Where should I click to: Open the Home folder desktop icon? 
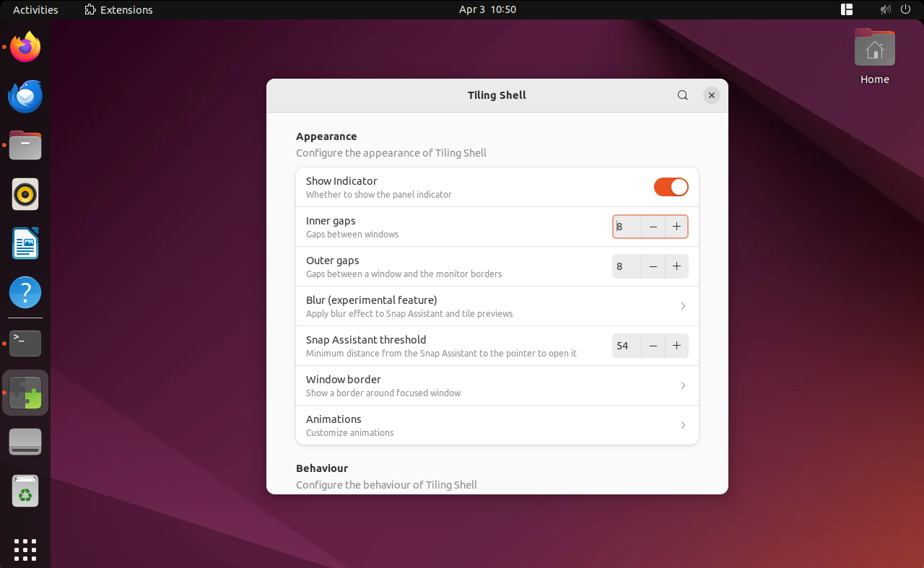coord(875,58)
